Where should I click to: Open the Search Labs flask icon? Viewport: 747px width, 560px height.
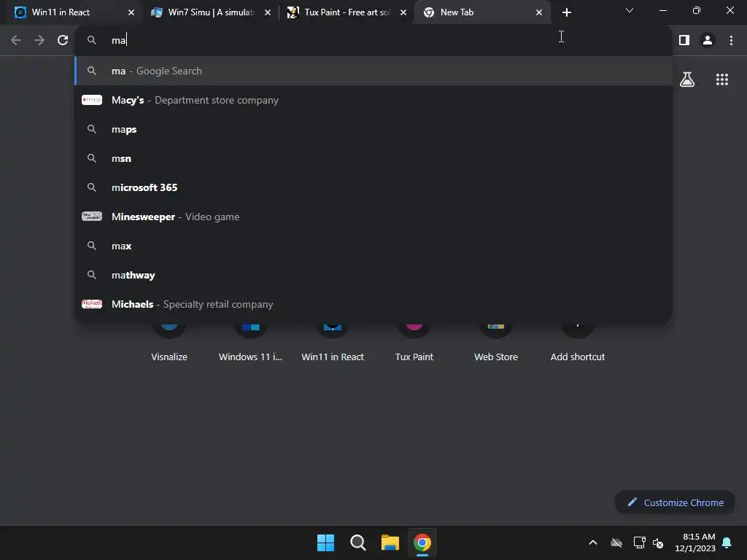click(686, 79)
